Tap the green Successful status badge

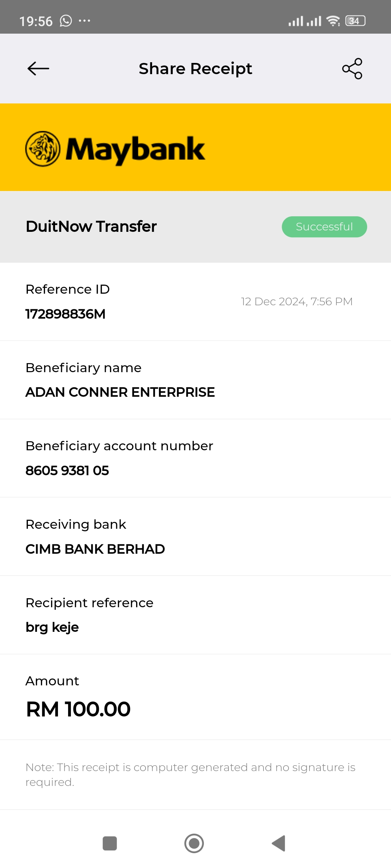coord(324,227)
